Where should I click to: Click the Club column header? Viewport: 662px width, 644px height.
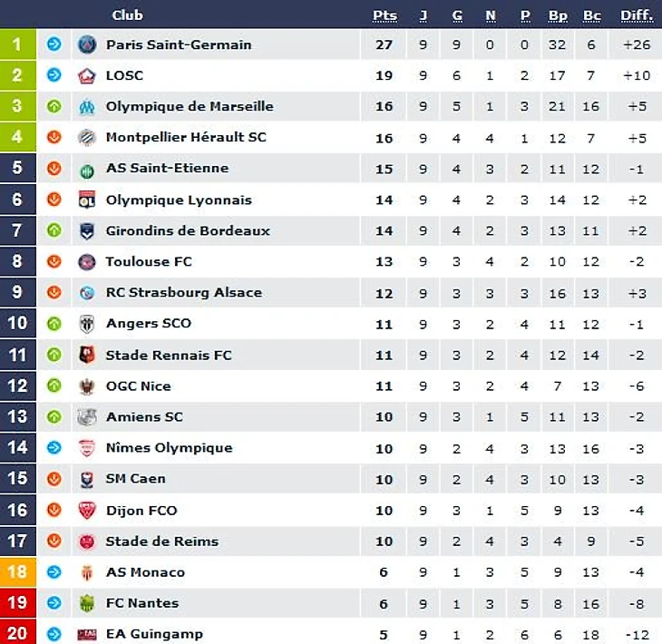click(127, 15)
